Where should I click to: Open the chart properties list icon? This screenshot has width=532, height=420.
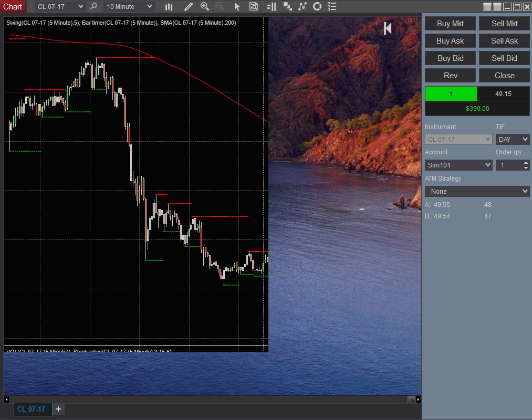pyautogui.click(x=332, y=6)
